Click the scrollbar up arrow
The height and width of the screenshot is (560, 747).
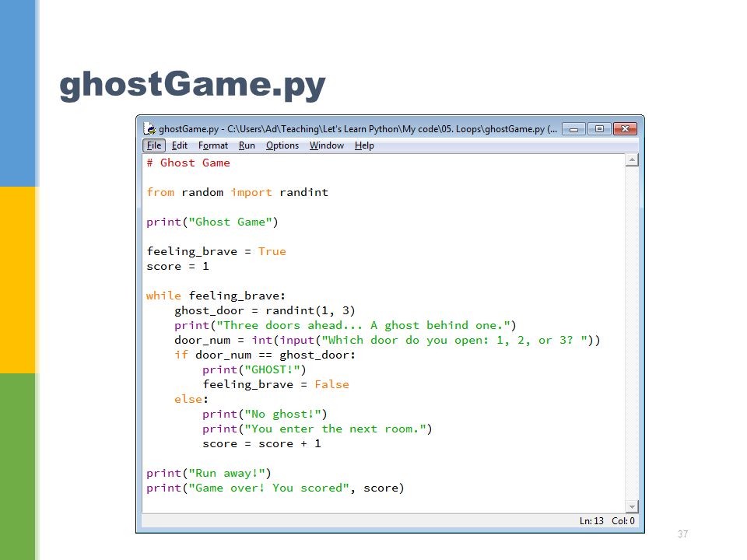[x=632, y=160]
